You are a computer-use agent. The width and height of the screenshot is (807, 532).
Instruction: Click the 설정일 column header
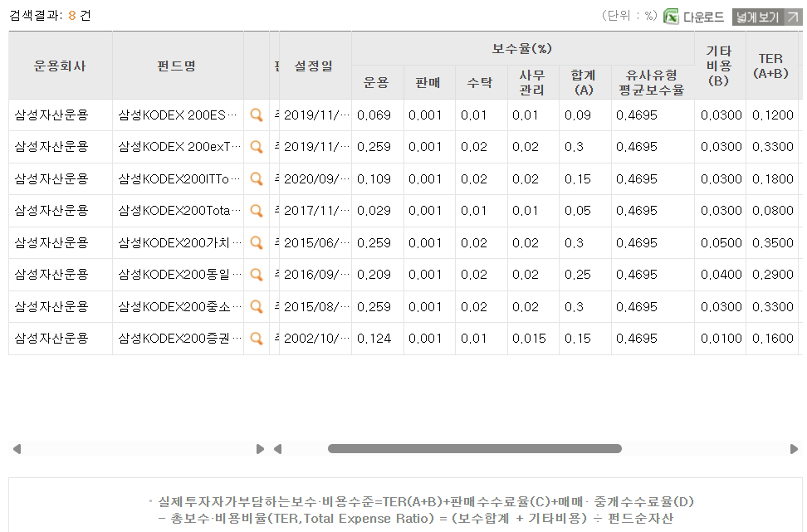coord(314,66)
